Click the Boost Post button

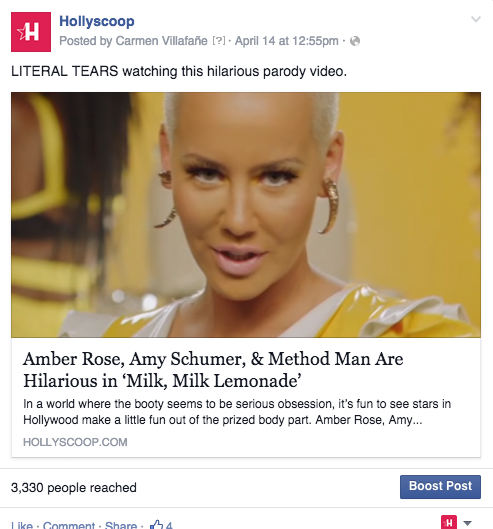click(440, 487)
